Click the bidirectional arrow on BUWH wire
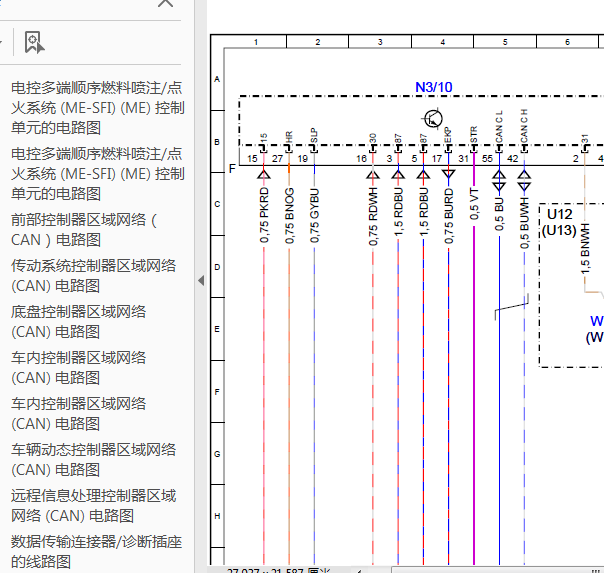The width and height of the screenshot is (604, 573). coord(524,181)
